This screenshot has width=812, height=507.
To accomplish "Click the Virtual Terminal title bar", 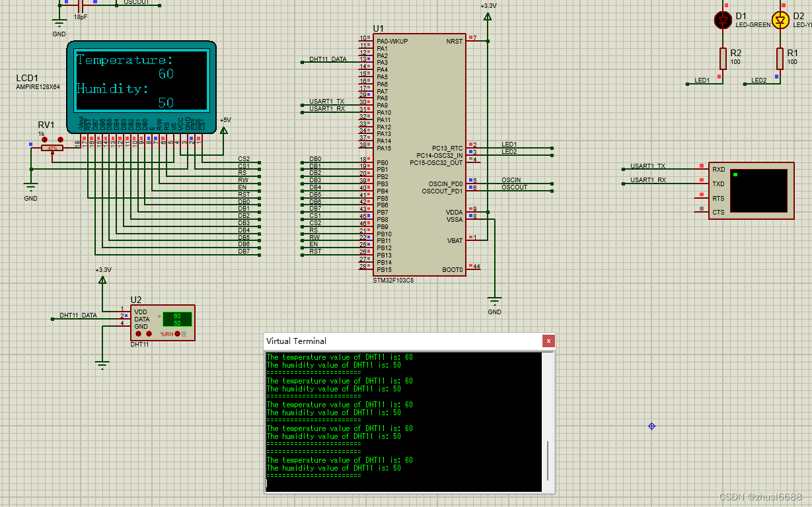I will click(x=396, y=341).
